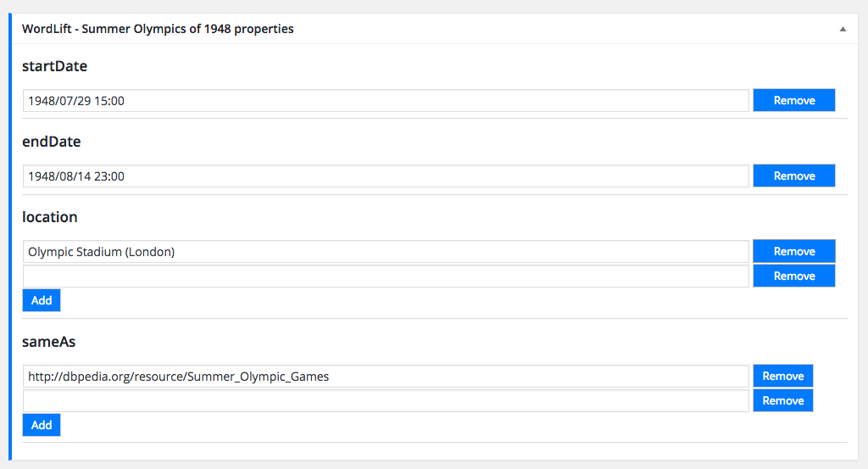Click the location heading label

tap(49, 217)
